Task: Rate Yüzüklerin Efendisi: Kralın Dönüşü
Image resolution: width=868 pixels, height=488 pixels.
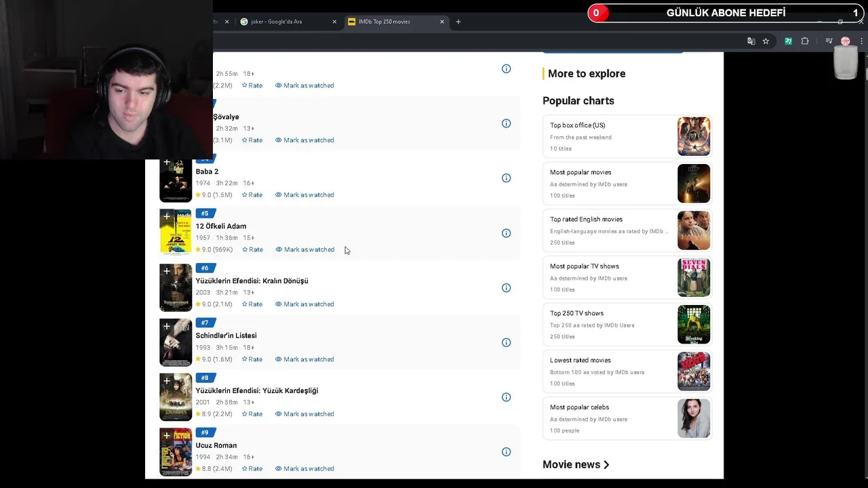Action: 252,304
